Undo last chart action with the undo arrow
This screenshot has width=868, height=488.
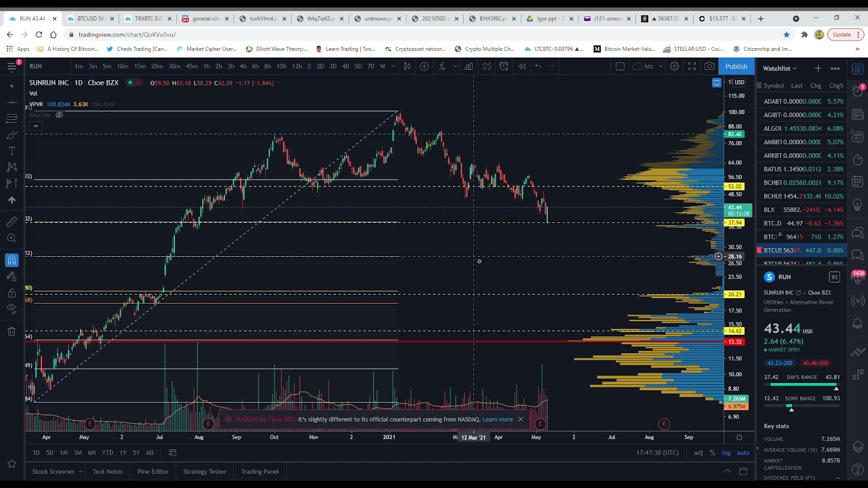[538, 66]
